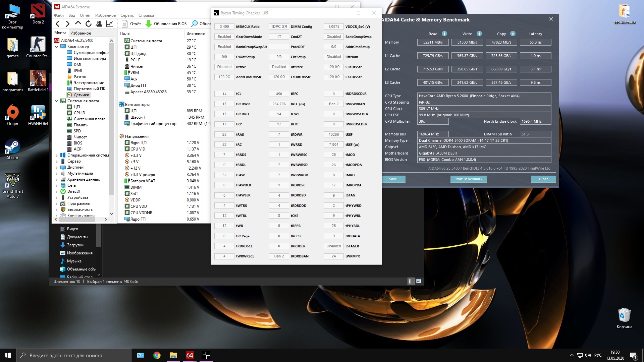Click the Write column info icon
This screenshot has height=362, width=644.
(479, 34)
